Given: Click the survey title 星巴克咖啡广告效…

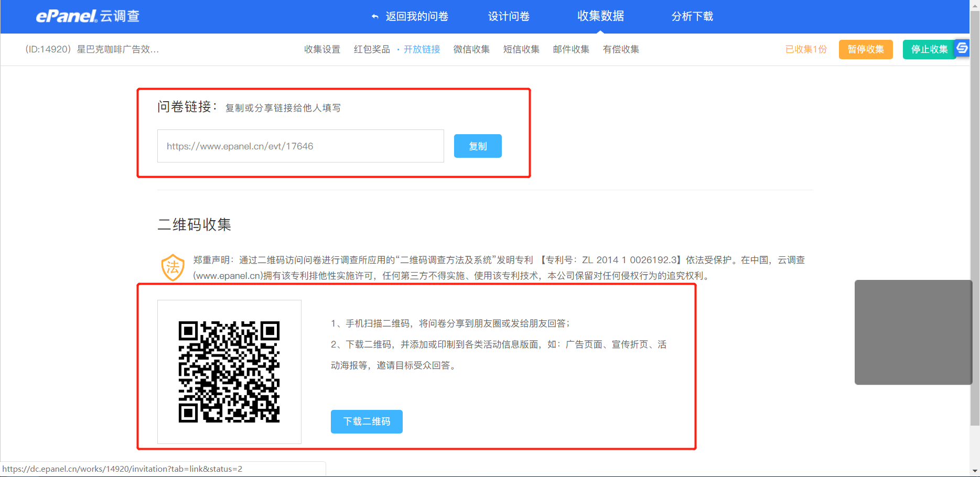Looking at the screenshot, I should (118, 49).
